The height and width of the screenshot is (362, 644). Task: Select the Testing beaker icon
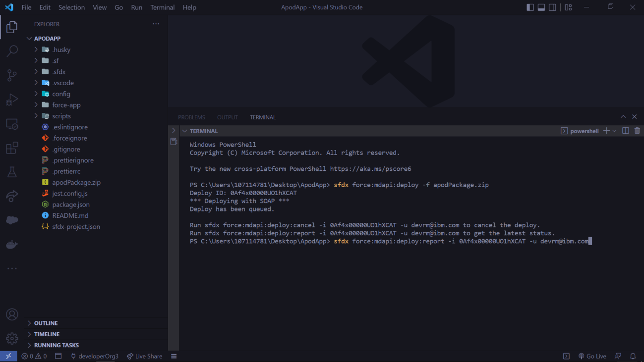click(x=12, y=171)
